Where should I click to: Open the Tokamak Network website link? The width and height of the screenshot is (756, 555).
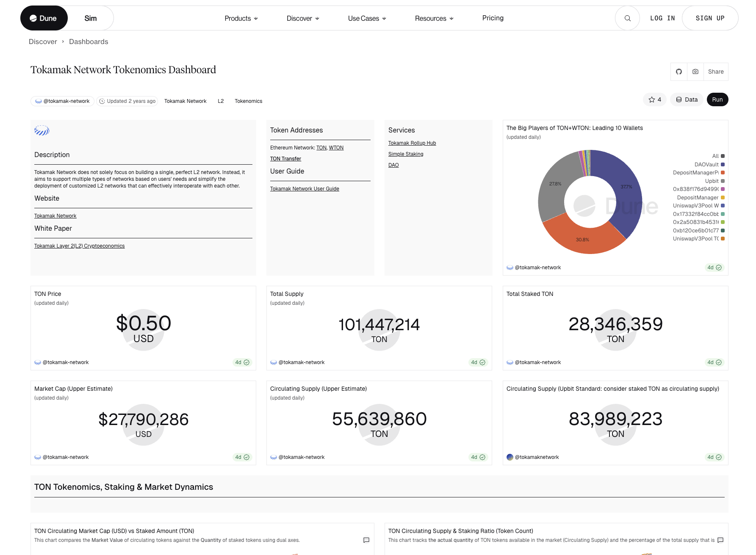[x=55, y=216]
